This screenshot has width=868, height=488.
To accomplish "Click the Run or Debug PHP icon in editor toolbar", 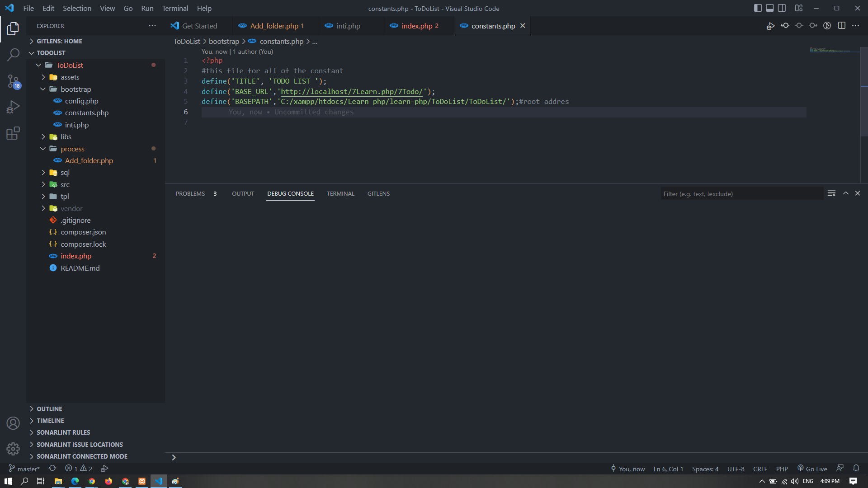I will [x=770, y=26].
